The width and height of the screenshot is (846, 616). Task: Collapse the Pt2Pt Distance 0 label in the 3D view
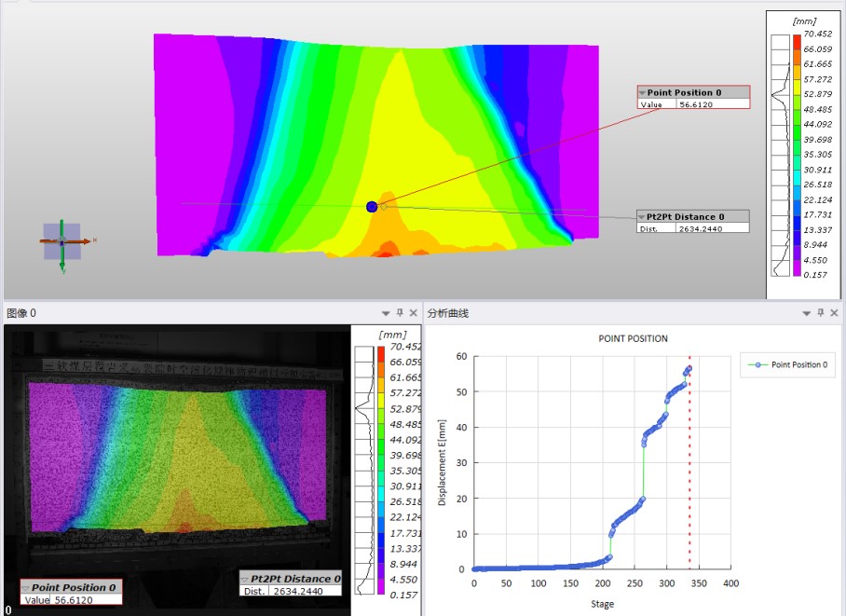pos(643,217)
